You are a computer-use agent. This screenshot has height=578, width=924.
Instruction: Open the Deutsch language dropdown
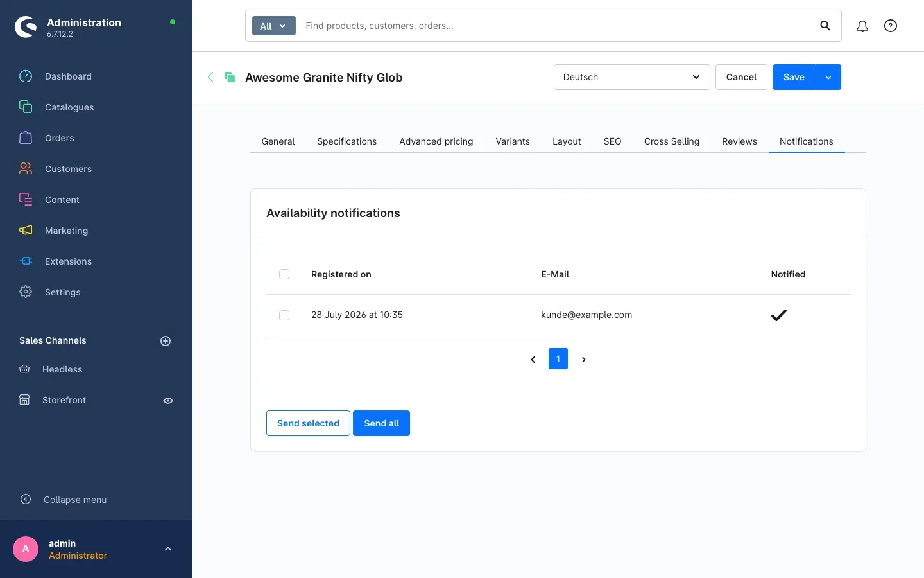tap(632, 77)
